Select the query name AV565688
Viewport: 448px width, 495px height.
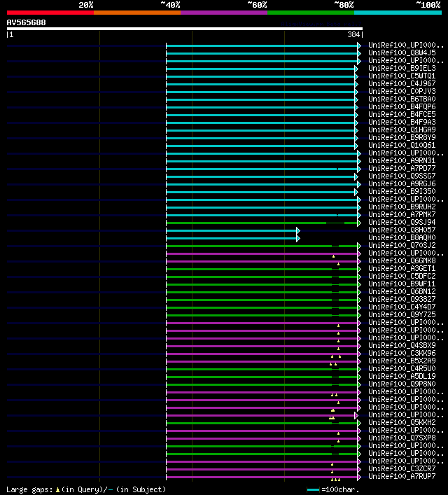click(26, 22)
